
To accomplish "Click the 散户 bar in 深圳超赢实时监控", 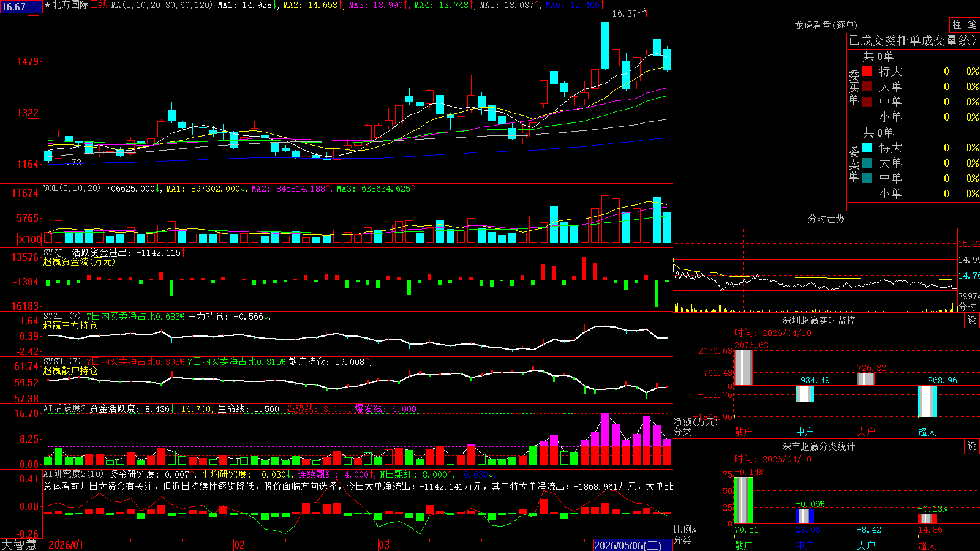I will coord(743,367).
